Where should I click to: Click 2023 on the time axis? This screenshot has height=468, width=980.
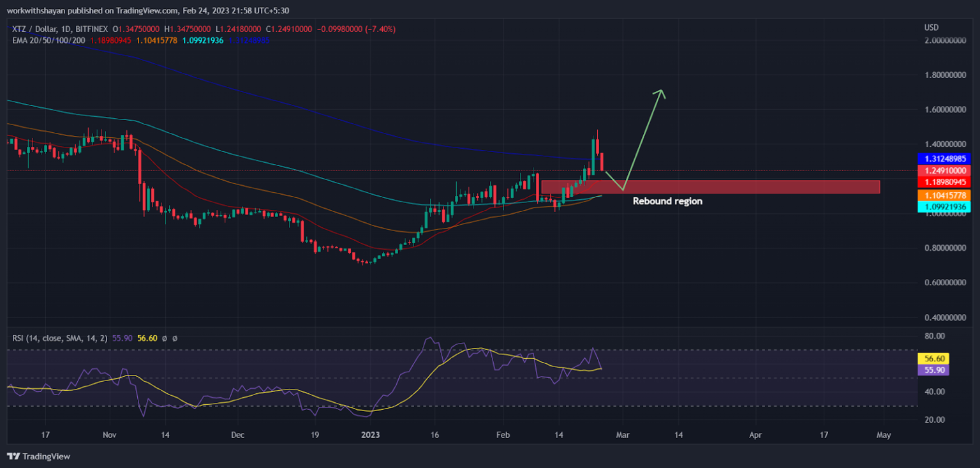pos(371,435)
